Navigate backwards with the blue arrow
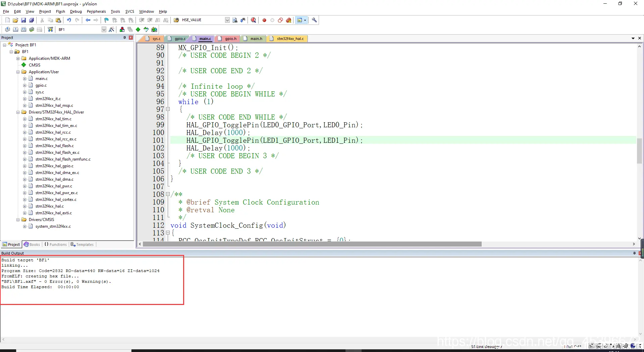The width and height of the screenshot is (644, 352). (88, 20)
